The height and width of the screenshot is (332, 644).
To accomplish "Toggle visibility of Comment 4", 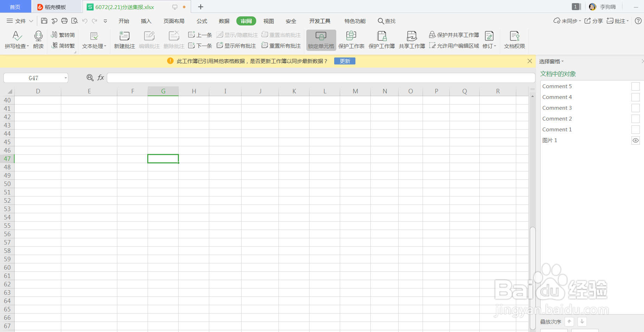I will 635,97.
